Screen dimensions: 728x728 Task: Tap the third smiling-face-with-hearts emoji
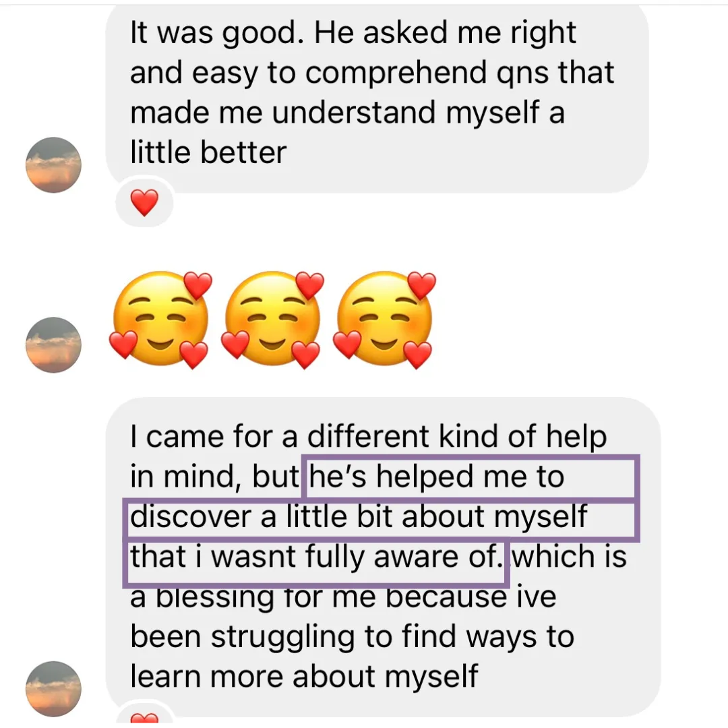pos(385,320)
